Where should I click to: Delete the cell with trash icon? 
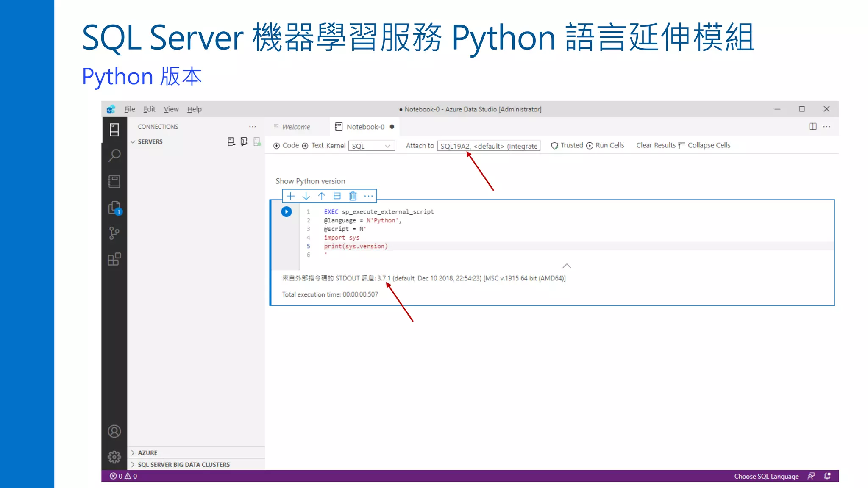(353, 196)
